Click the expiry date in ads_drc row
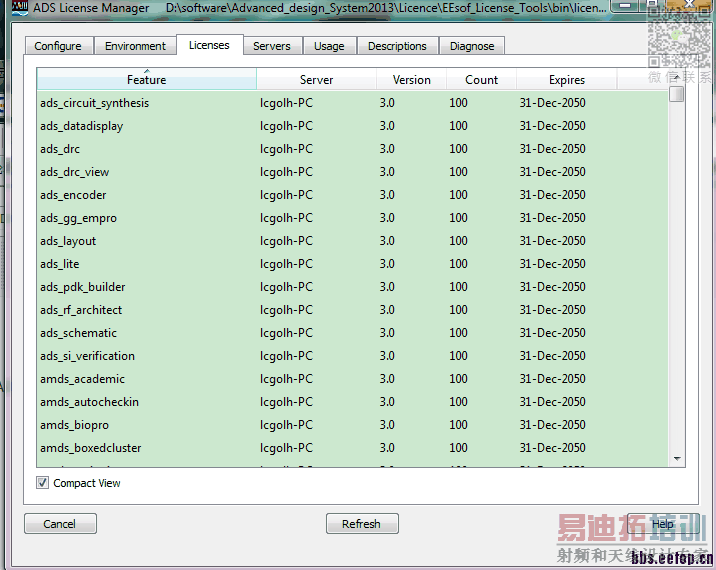This screenshot has width=716, height=570. [552, 148]
